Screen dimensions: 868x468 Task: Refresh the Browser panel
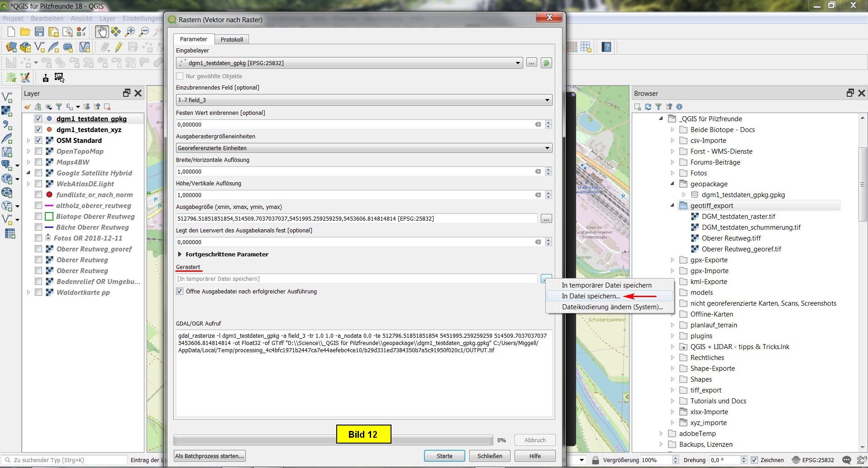pyautogui.click(x=648, y=107)
